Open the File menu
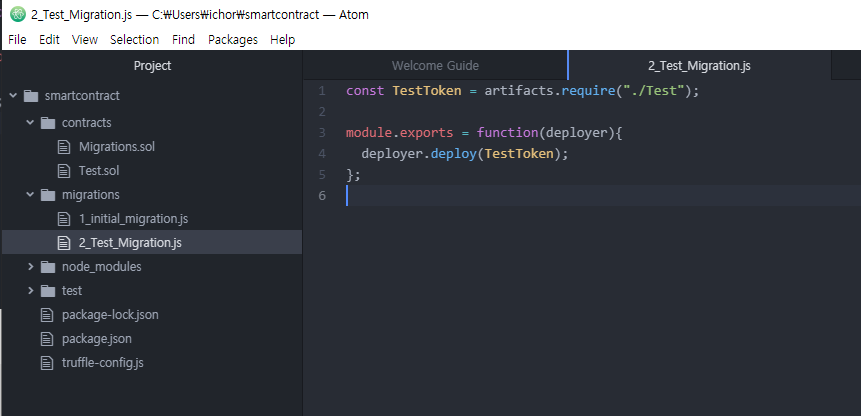This screenshot has height=416, width=861. 17,40
